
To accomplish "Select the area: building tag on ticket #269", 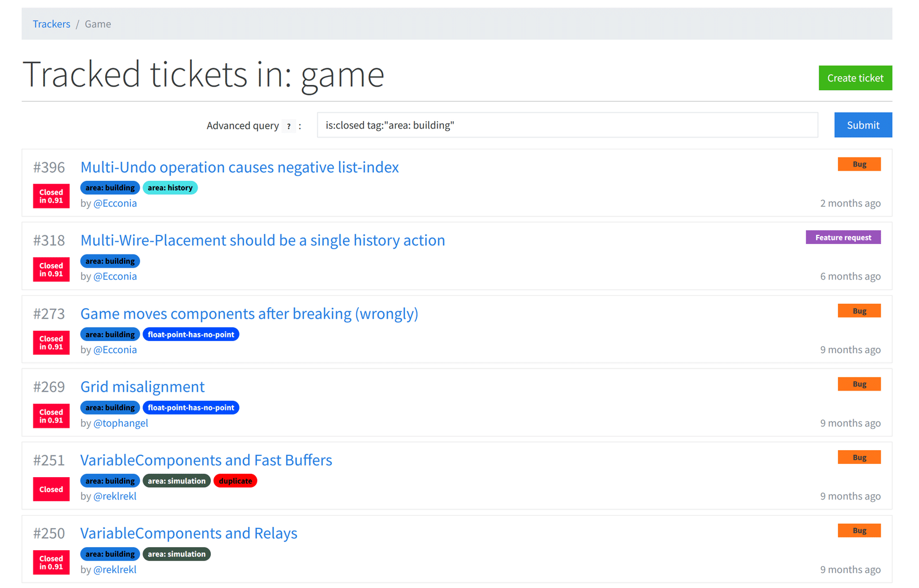I will click(x=110, y=408).
